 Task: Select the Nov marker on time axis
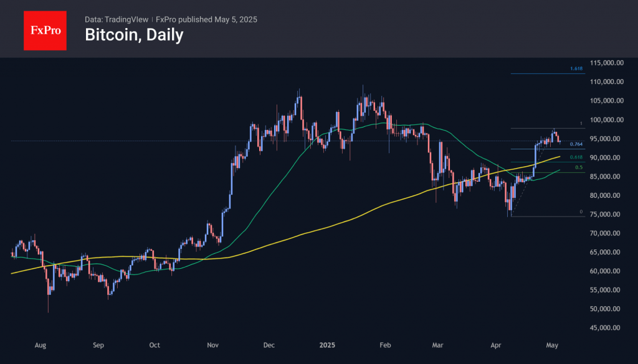(x=212, y=344)
